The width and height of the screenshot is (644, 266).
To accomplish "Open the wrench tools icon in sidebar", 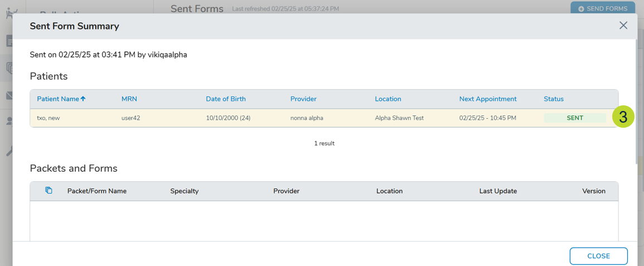I will [x=9, y=151].
